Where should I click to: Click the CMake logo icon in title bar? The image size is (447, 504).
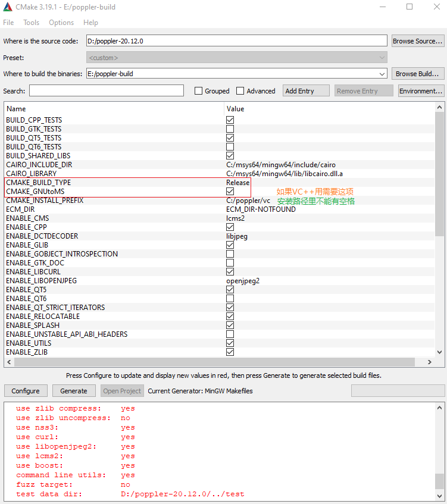coord(8,7)
